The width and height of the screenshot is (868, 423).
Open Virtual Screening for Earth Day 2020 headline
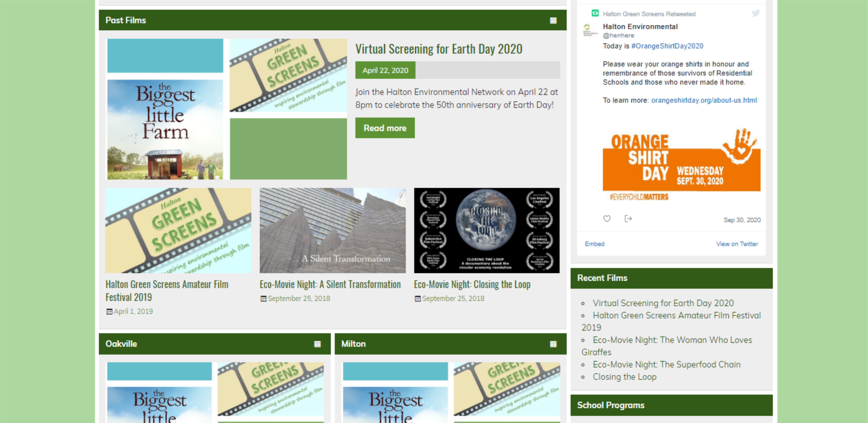coord(439,49)
